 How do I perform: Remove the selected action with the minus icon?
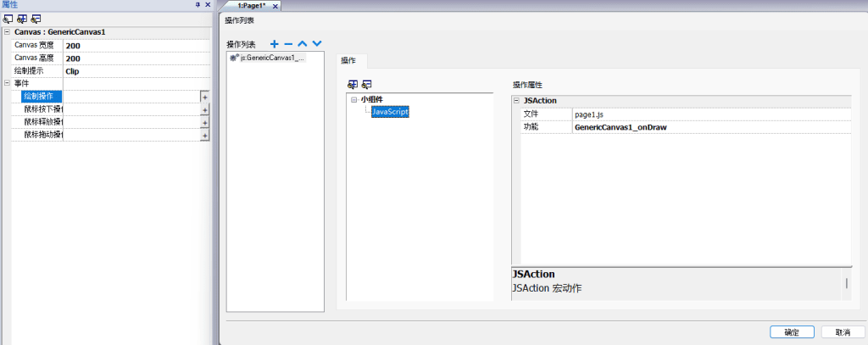[x=288, y=43]
